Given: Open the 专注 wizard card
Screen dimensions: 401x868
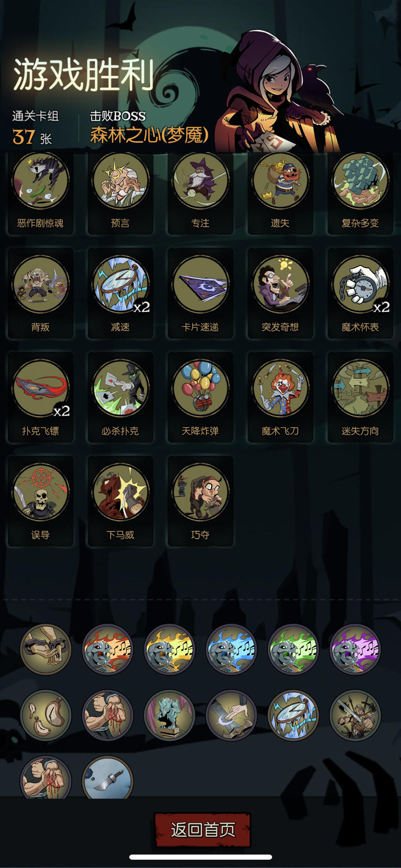Looking at the screenshot, I should (200, 182).
